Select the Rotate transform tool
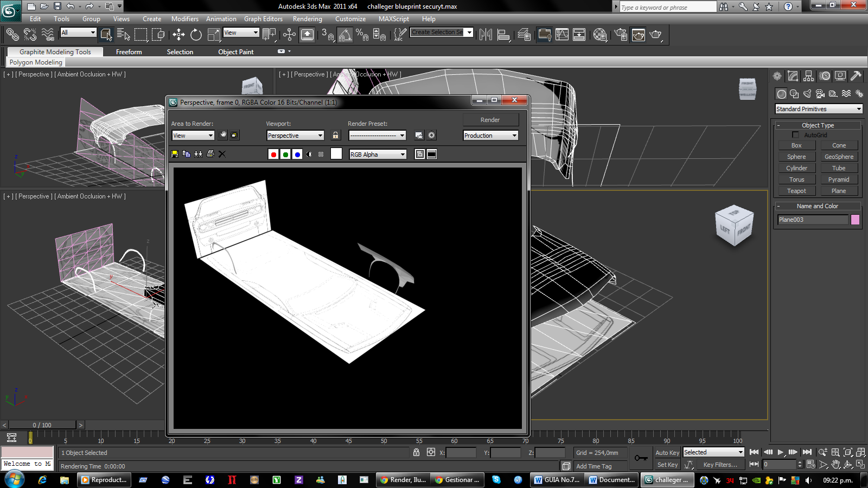Viewport: 868px width, 488px height. [196, 35]
